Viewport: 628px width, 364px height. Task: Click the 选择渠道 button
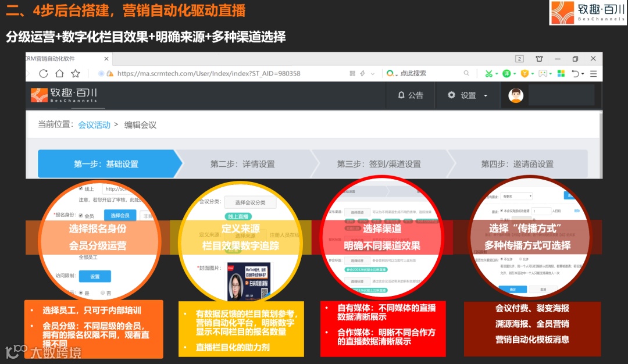357,212
